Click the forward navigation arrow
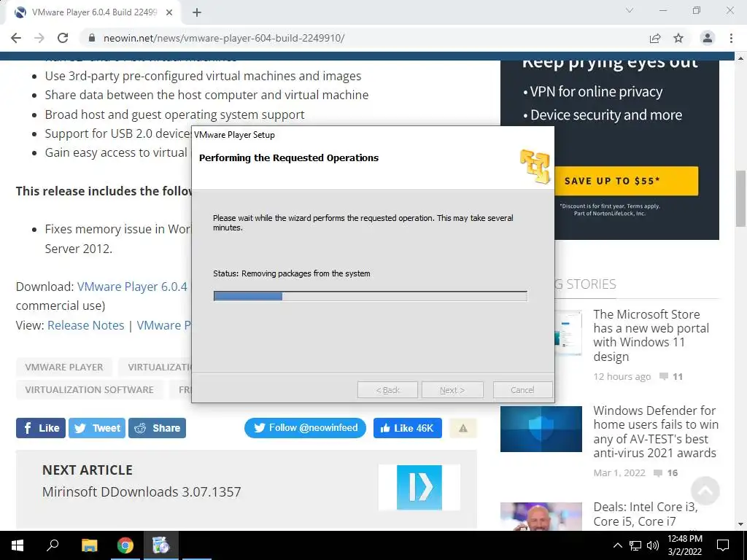747x560 pixels. [39, 38]
